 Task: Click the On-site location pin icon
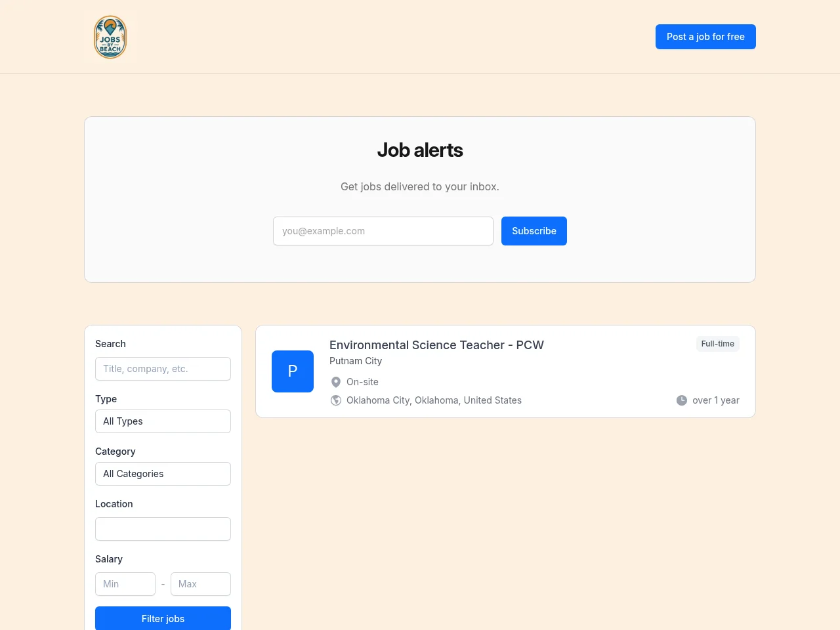point(336,382)
